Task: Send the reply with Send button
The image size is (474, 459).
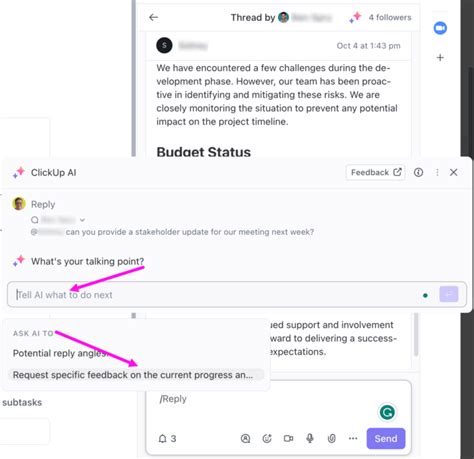Action: 386,439
